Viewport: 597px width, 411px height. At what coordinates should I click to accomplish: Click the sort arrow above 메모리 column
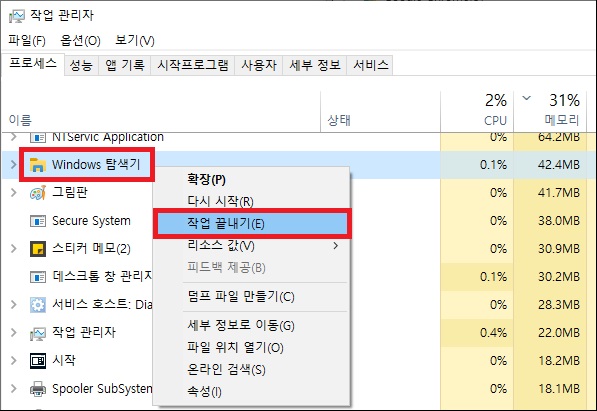(x=527, y=98)
